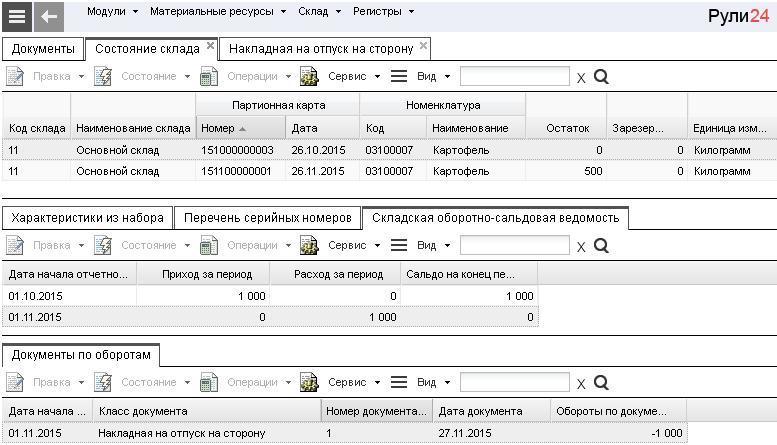Sort by the Класс документа column header

[207, 411]
